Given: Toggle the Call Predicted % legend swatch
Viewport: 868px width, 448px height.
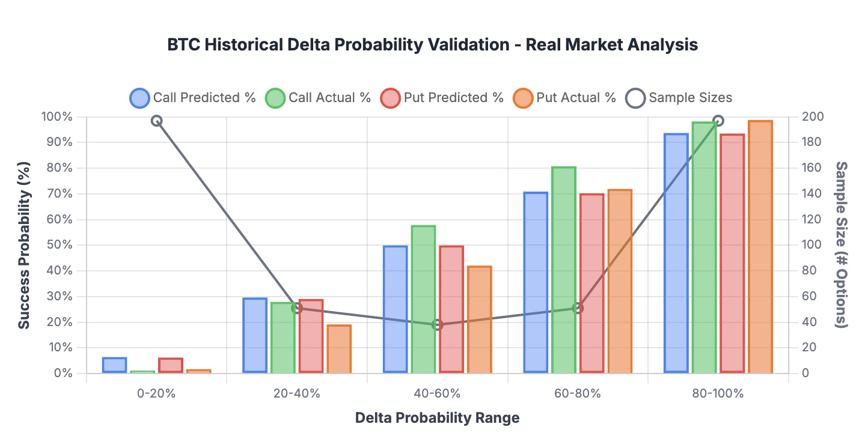Looking at the screenshot, I should [x=139, y=98].
